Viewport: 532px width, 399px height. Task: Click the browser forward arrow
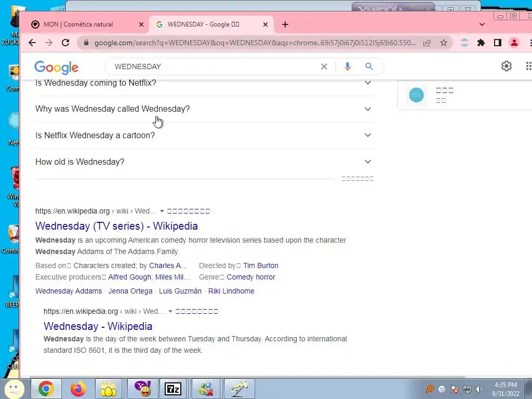click(x=49, y=43)
